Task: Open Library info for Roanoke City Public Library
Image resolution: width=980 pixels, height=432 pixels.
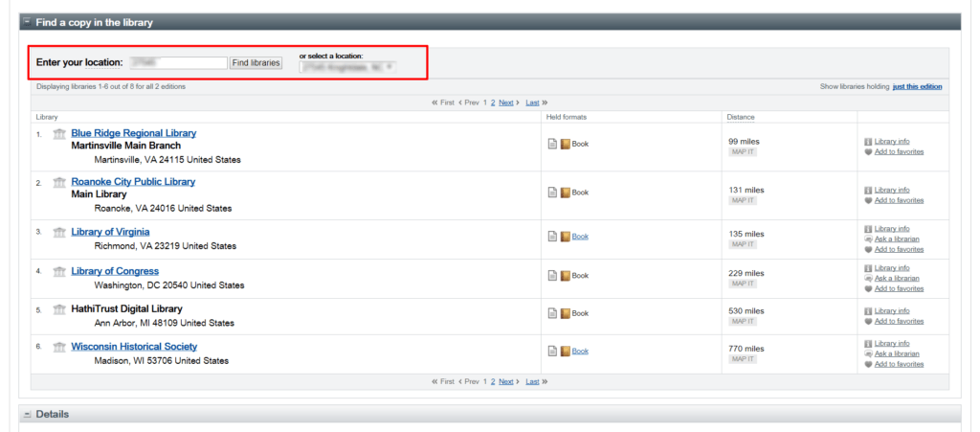Action: pos(891,190)
